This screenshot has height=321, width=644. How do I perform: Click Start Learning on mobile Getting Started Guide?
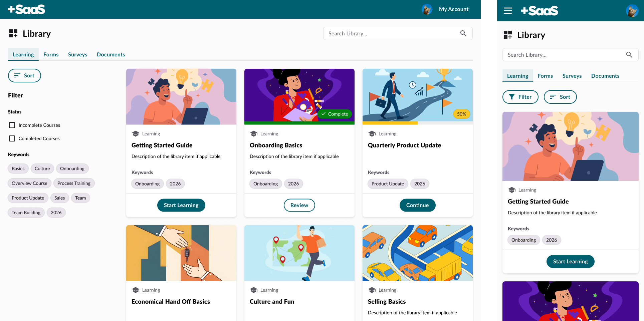[571, 262]
